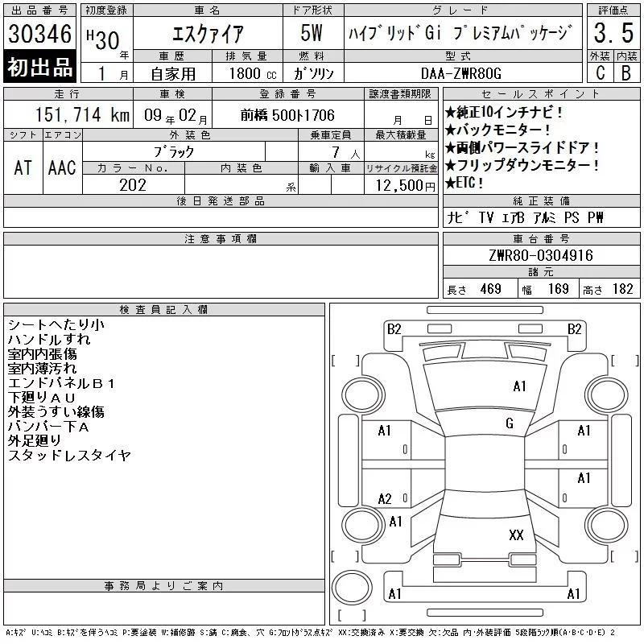Click the width value 169
The height and width of the screenshot is (644, 644).
tap(558, 289)
